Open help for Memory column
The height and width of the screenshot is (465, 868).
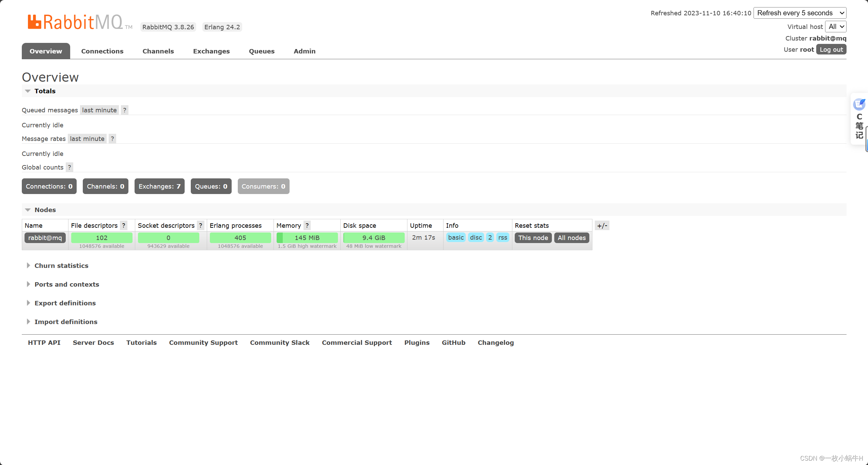coord(307,225)
